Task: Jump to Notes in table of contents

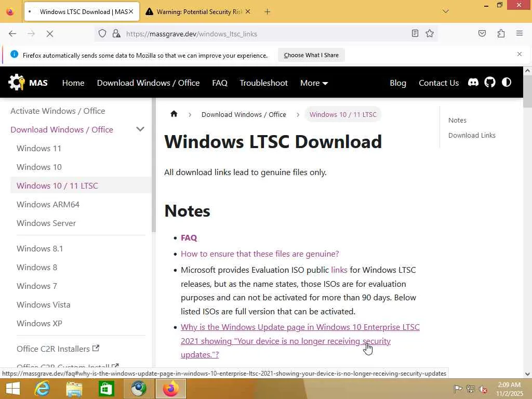Action: click(x=457, y=120)
